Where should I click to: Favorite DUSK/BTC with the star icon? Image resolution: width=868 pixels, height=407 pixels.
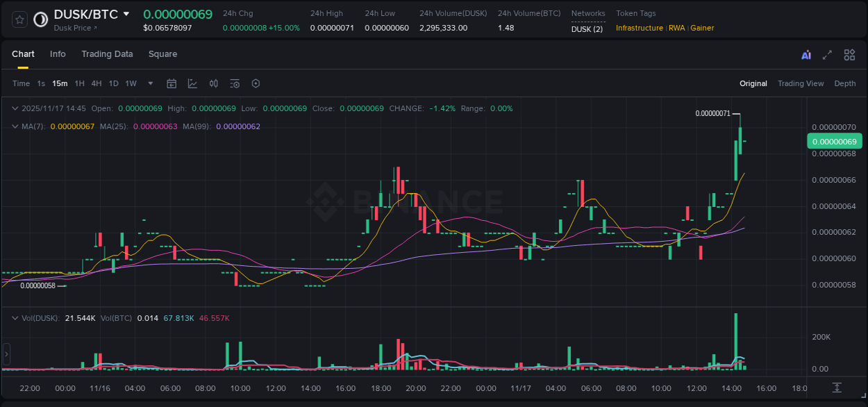click(19, 19)
